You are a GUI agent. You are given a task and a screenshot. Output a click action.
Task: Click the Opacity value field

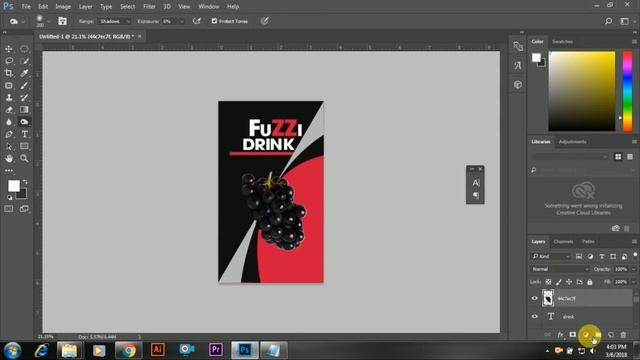[621, 269]
